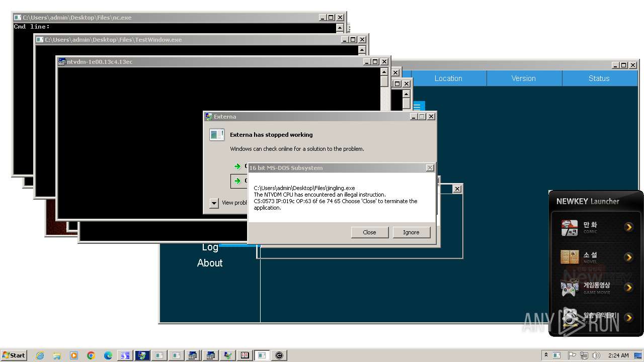The image size is (644, 362).
Task: Open Windows Explorer folder from the taskbar
Action: (x=57, y=355)
